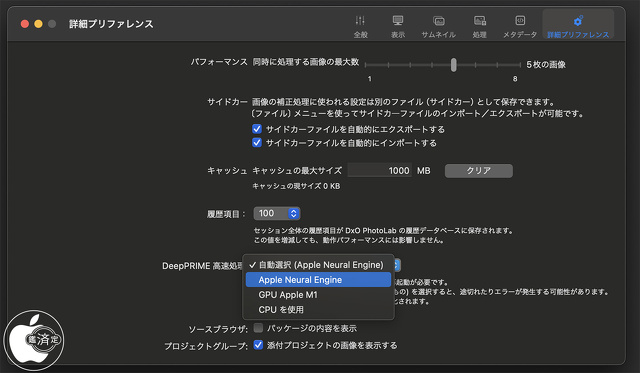This screenshot has height=373, width=640.
Task: Open the メタデータ metadata tab icon
Action: click(x=520, y=20)
